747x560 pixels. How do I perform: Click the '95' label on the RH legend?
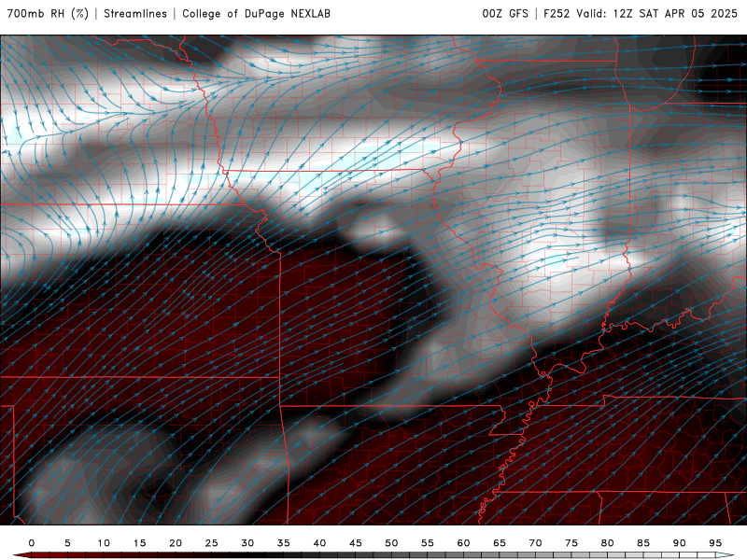tap(715, 543)
